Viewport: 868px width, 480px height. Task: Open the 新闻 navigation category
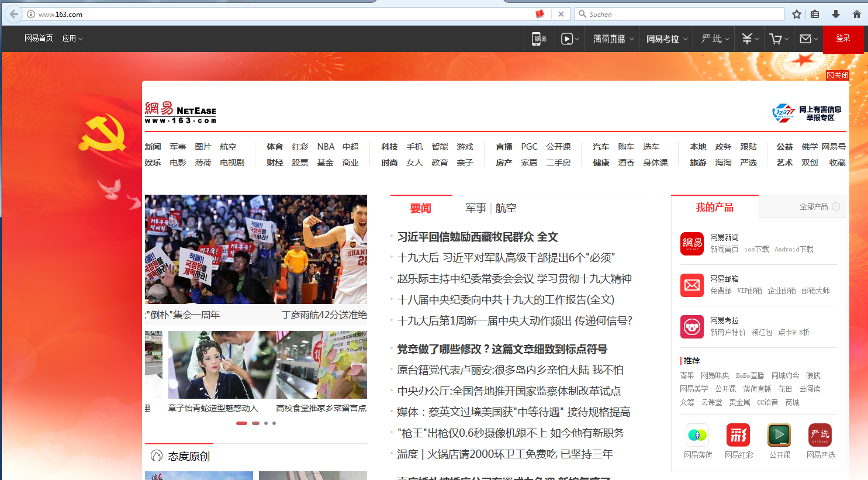tap(153, 147)
